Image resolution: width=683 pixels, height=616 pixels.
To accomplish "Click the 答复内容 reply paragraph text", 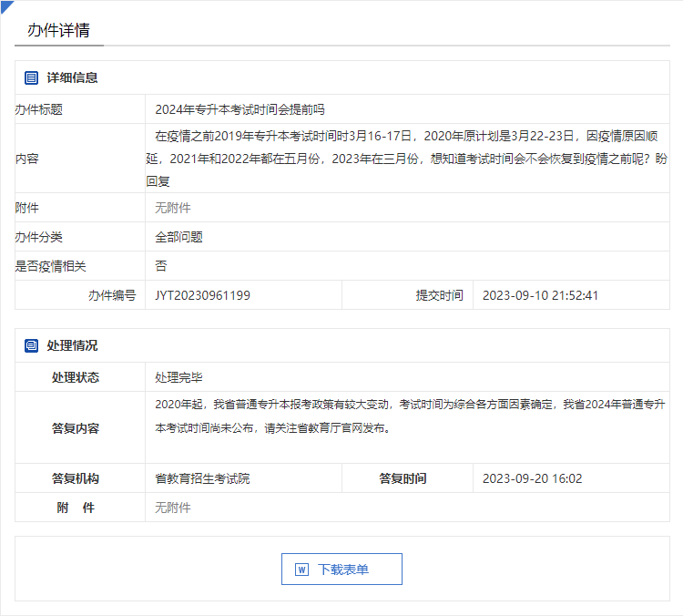I will (x=410, y=415).
